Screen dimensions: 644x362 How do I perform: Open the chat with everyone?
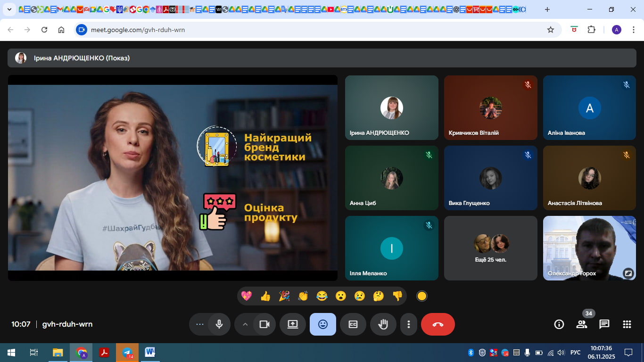point(604,324)
